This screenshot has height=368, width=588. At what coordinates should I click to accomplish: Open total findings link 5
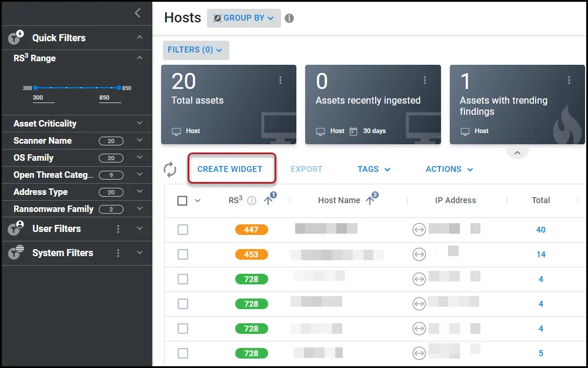point(541,353)
